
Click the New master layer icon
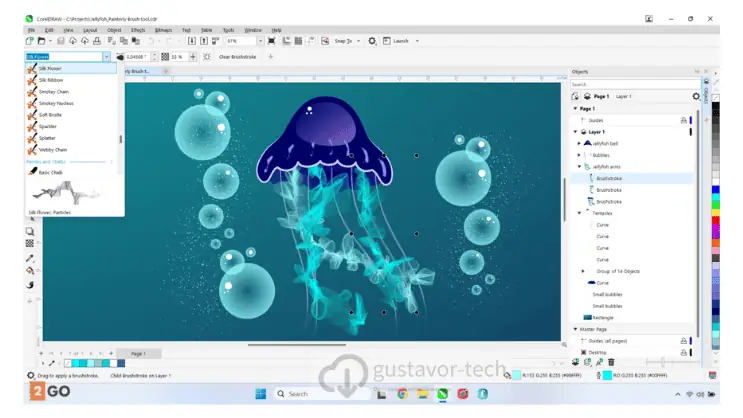(x=588, y=362)
